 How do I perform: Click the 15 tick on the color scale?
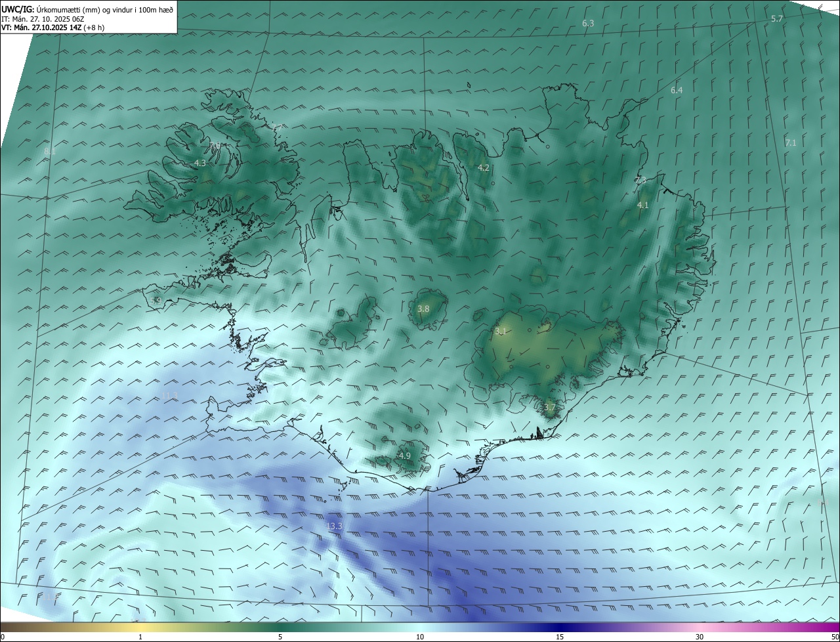coord(560,637)
